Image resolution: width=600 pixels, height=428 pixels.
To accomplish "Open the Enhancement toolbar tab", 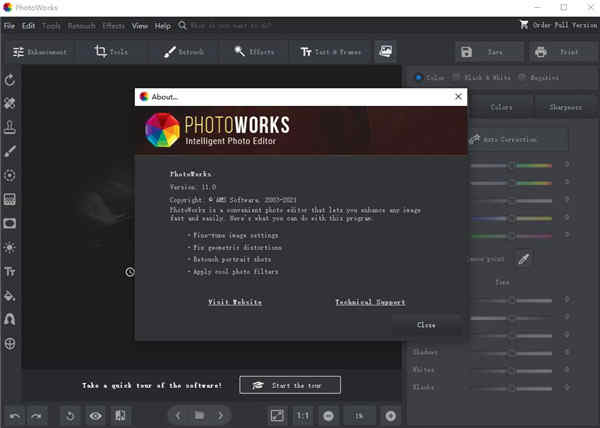I will [40, 52].
